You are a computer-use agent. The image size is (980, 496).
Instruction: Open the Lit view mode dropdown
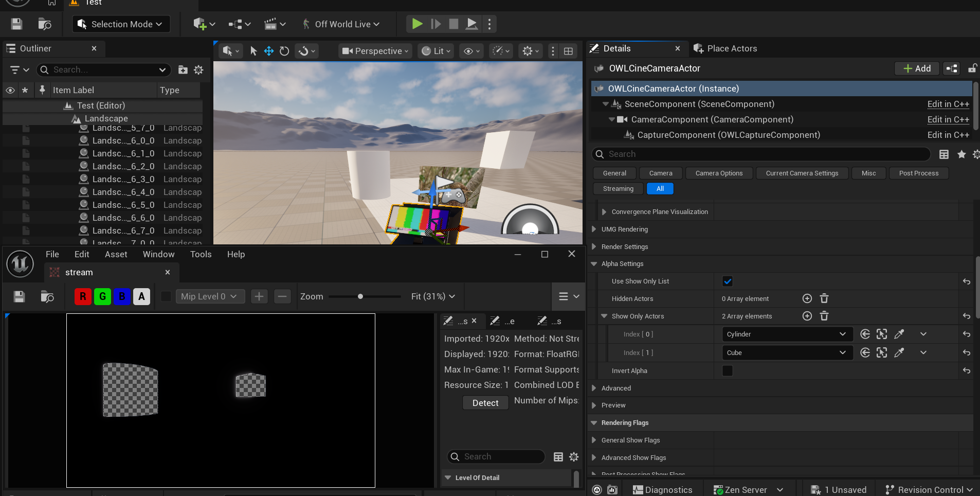[436, 51]
